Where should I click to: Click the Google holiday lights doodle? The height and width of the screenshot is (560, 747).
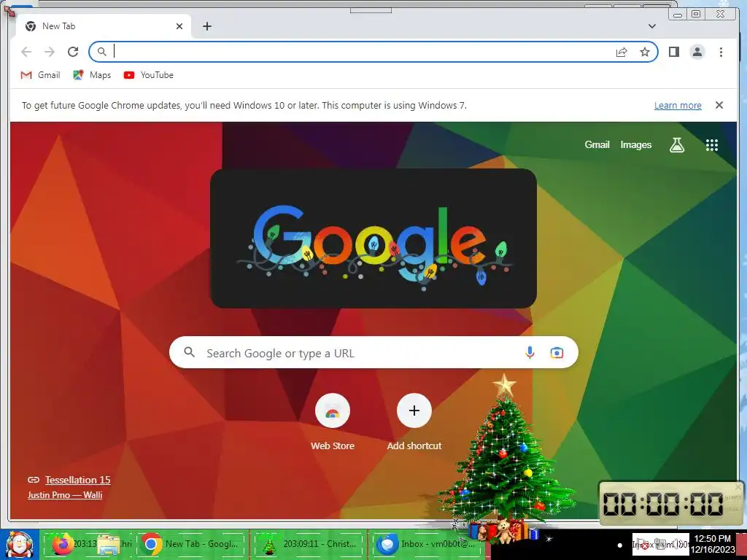[x=373, y=238]
